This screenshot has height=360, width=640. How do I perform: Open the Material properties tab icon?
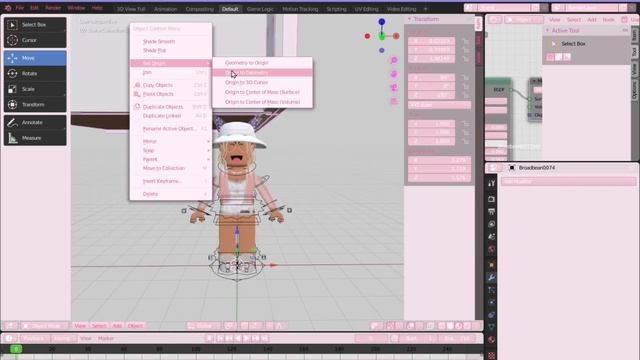tap(491, 340)
